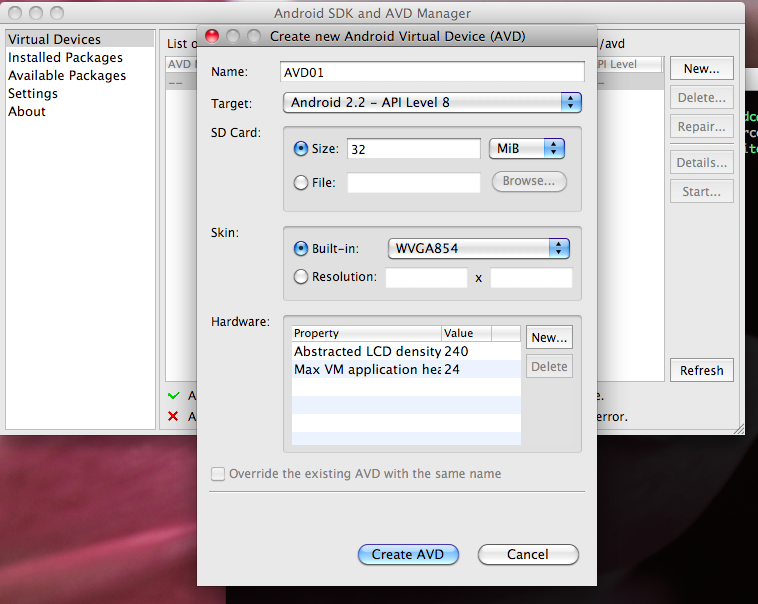Expand the WVGA854 built-in skin dropdown
758x604 pixels.
pyautogui.click(x=477, y=248)
